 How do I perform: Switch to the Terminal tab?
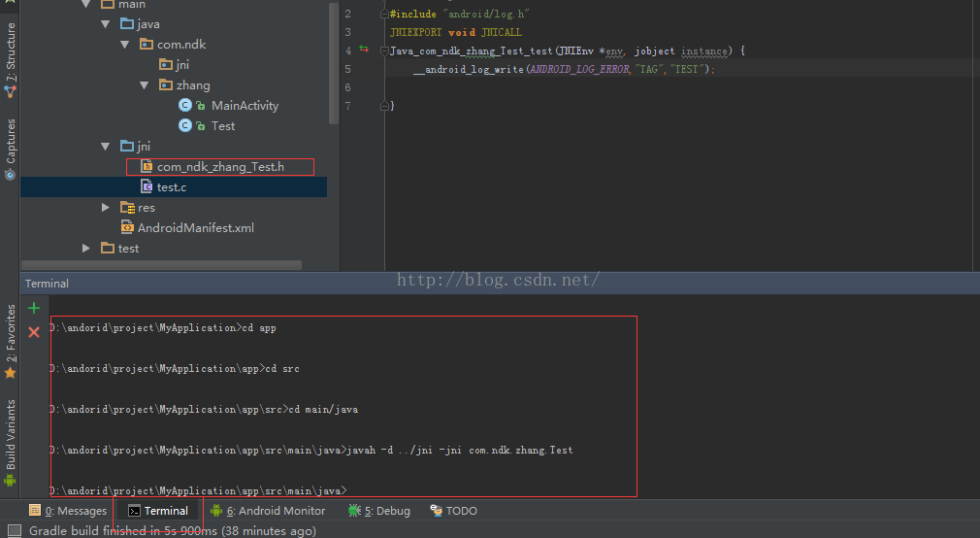[x=157, y=511]
